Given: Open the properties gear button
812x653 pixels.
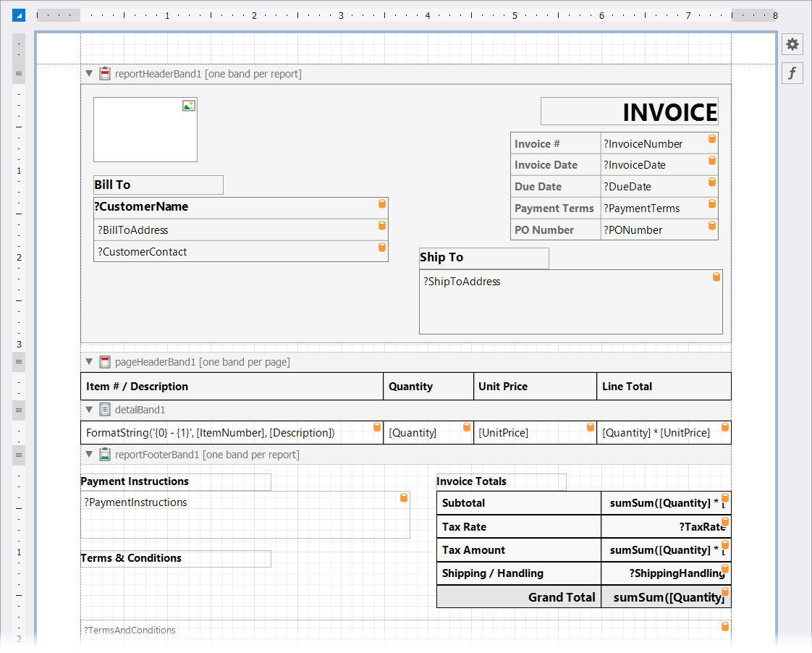Looking at the screenshot, I should (x=792, y=44).
